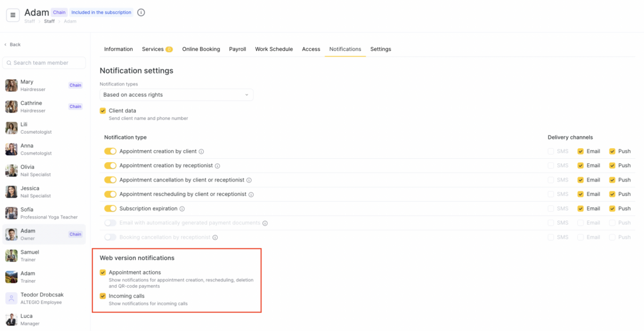Screen dimensions: 644x331
Task: Click Mary's profile avatar in staff list
Action: pyautogui.click(x=11, y=85)
